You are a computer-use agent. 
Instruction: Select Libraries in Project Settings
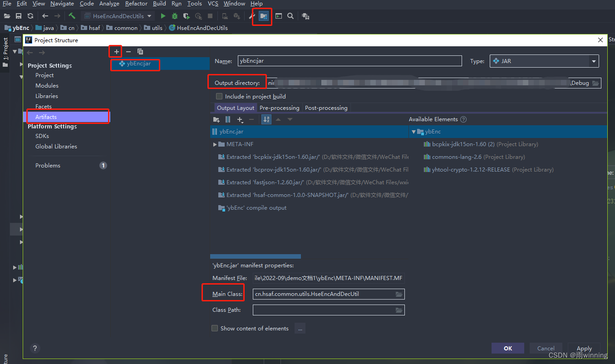tap(47, 96)
